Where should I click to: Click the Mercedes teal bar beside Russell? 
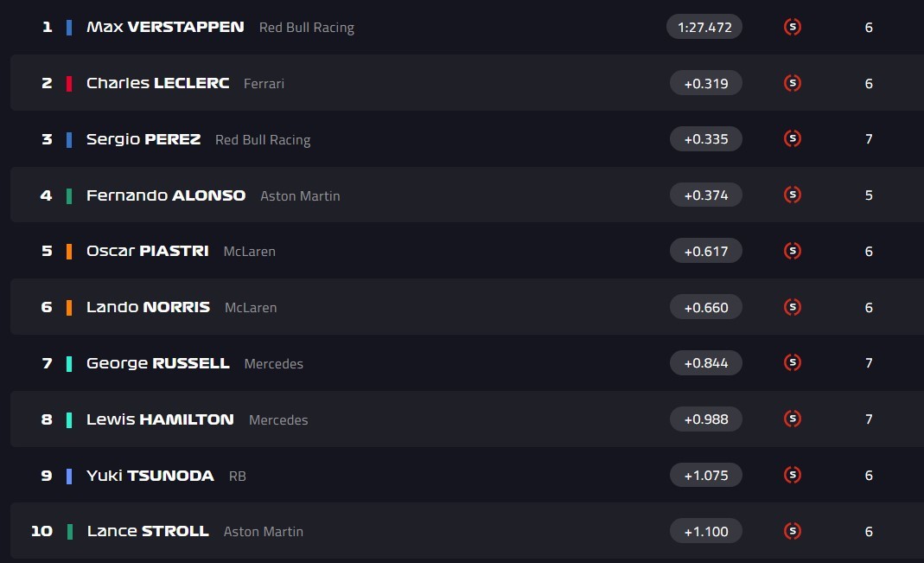coord(69,363)
